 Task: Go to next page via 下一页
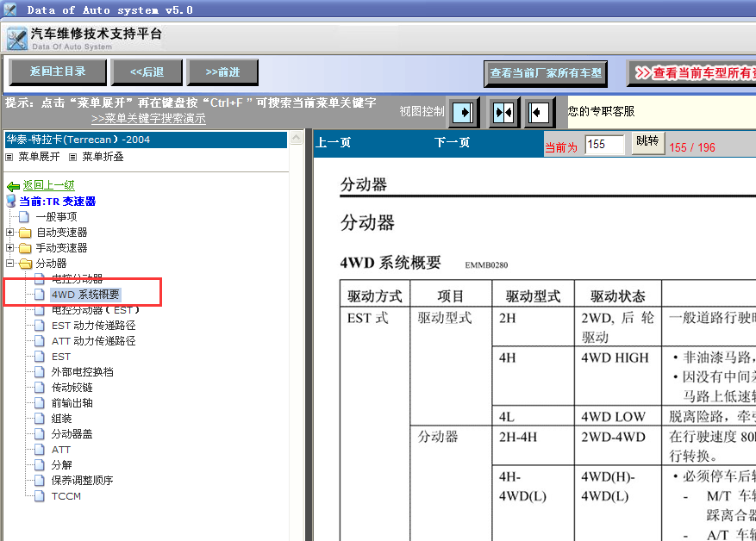click(452, 143)
